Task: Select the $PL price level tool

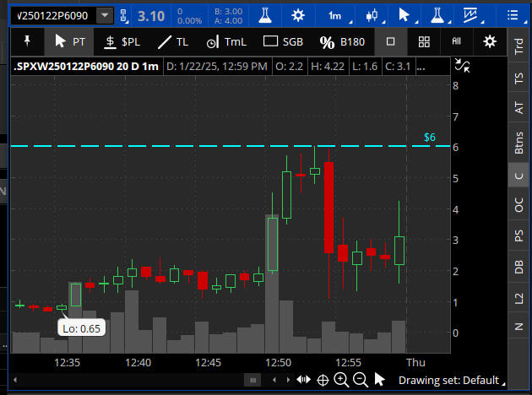Action: (x=122, y=41)
